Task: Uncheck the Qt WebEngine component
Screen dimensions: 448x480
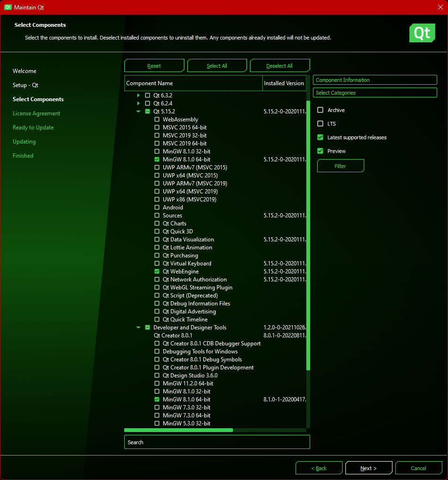Action: [157, 271]
